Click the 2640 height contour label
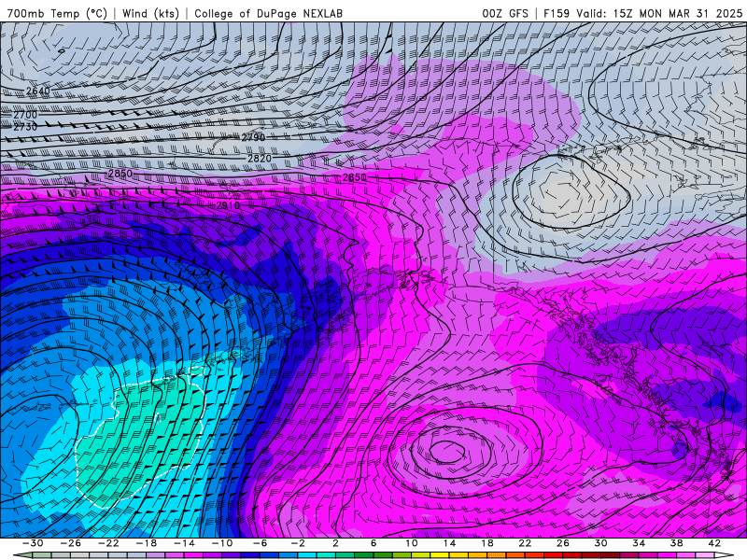 point(38,91)
